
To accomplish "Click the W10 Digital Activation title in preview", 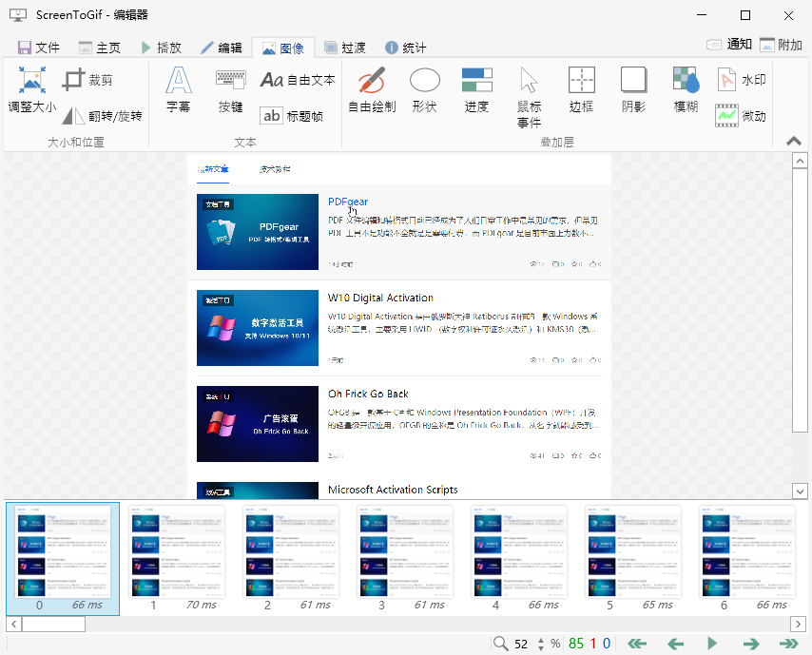I will (x=380, y=298).
